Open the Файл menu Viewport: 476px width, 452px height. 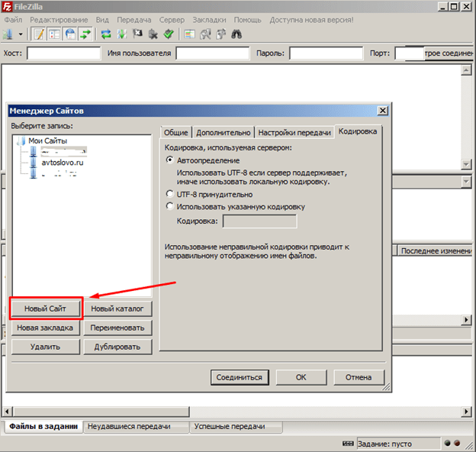pyautogui.click(x=13, y=20)
